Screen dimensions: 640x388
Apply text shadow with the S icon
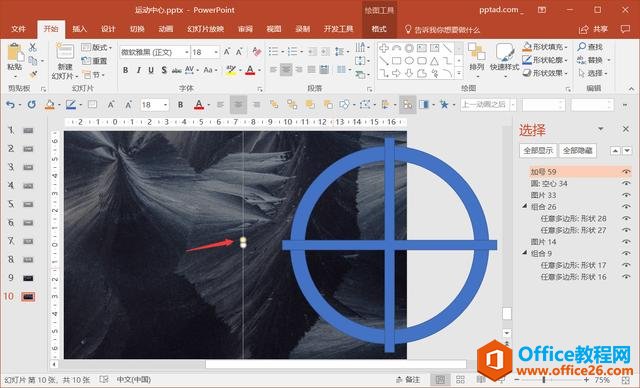[x=164, y=70]
